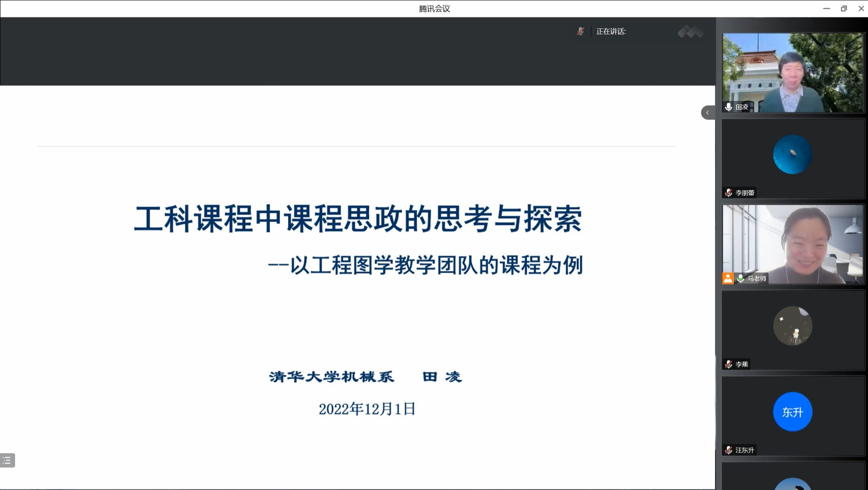
Task: Click the 马老师 name label
Action: tap(757, 278)
